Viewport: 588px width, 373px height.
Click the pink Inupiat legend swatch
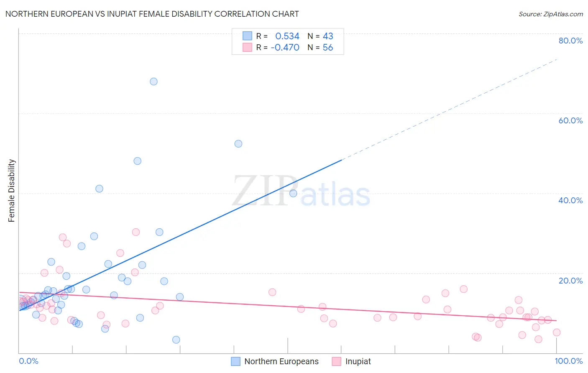coord(337,361)
